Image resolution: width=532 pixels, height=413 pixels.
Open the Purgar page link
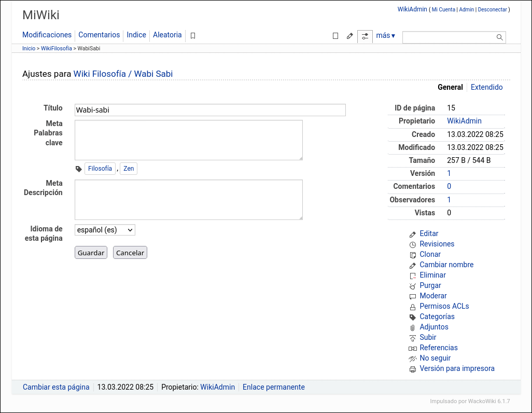point(430,285)
